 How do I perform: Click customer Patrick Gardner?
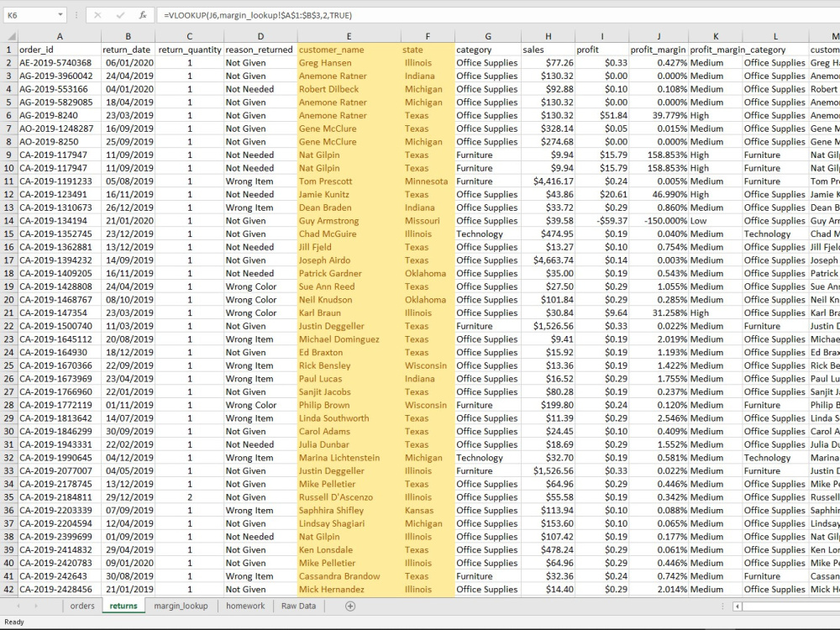349,273
